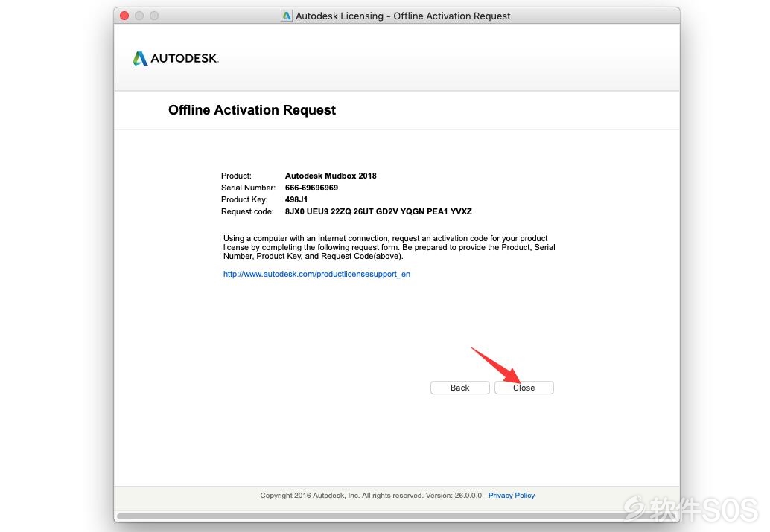Image resolution: width=770 pixels, height=532 pixels.
Task: Click the Offline Activation Request heading
Action: click(252, 110)
